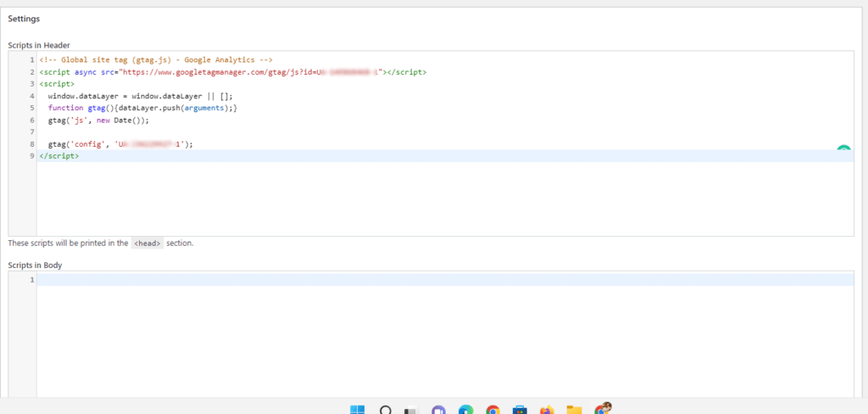Launch Microsoft Edge from the taskbar
The width and height of the screenshot is (868, 414).
click(x=465, y=410)
